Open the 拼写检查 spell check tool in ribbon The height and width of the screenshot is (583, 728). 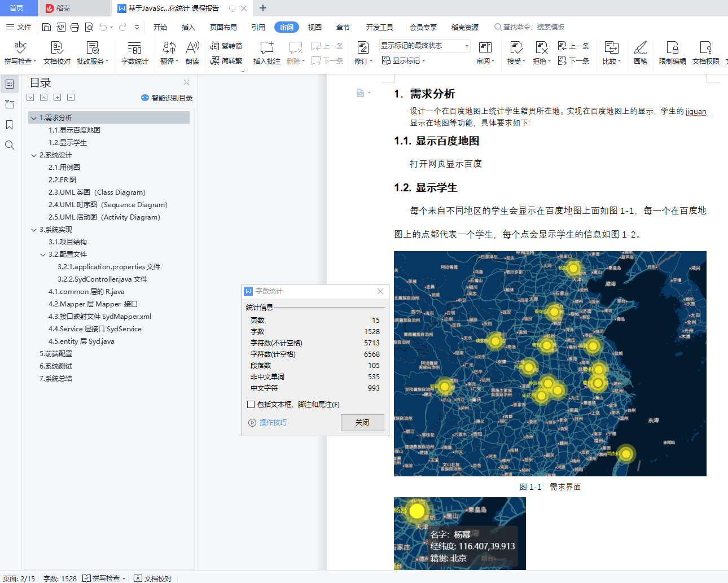20,53
